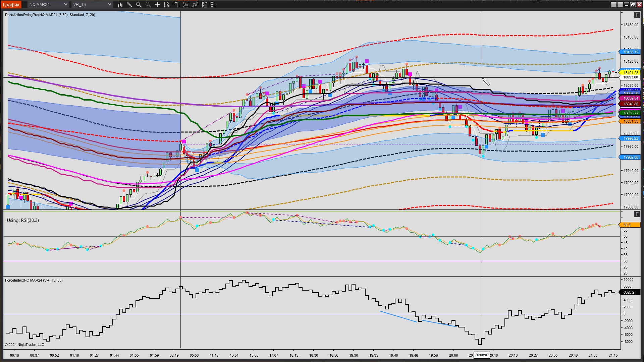644x362 pixels.
Task: Click the 00:16 time axis label
Action: (x=14, y=355)
